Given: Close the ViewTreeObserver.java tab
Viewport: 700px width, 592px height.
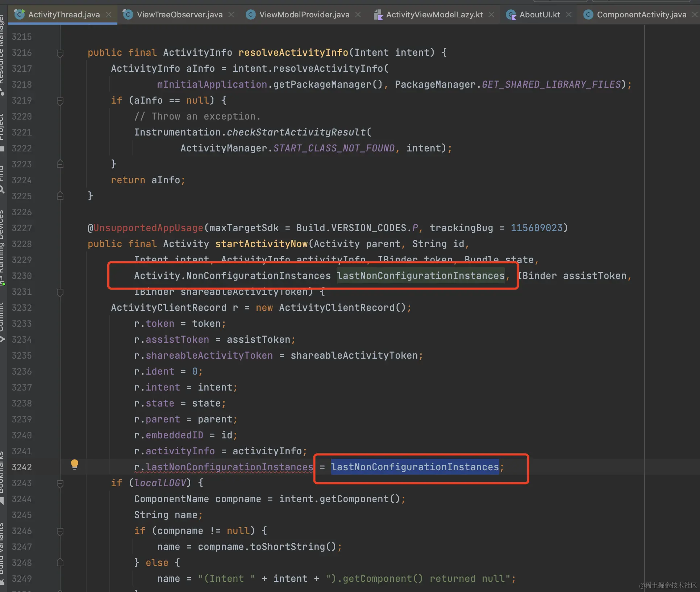Looking at the screenshot, I should [231, 14].
